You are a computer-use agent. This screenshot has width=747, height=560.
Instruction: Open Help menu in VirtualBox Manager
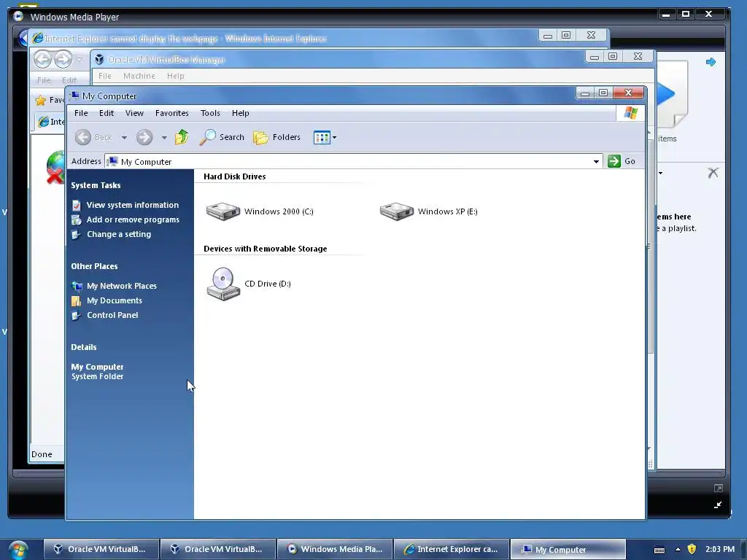175,76
